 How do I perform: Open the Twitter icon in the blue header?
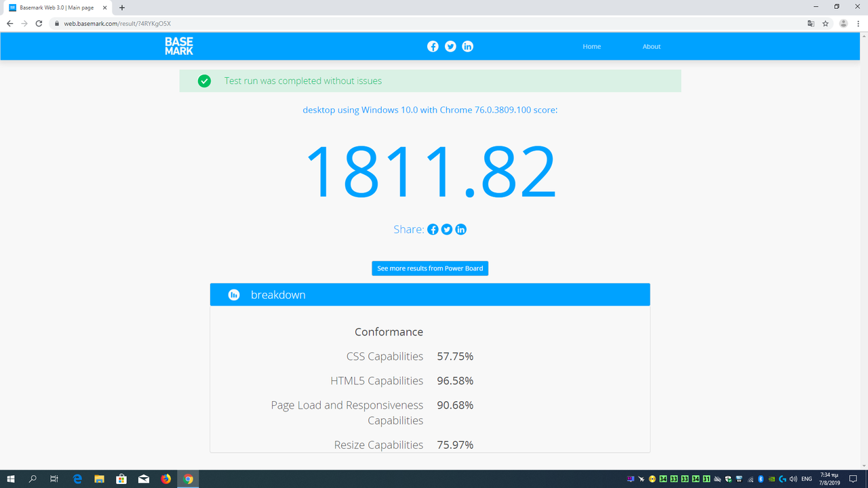click(x=450, y=46)
